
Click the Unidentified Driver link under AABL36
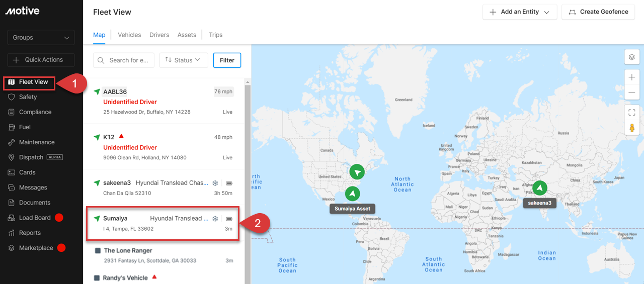(130, 102)
